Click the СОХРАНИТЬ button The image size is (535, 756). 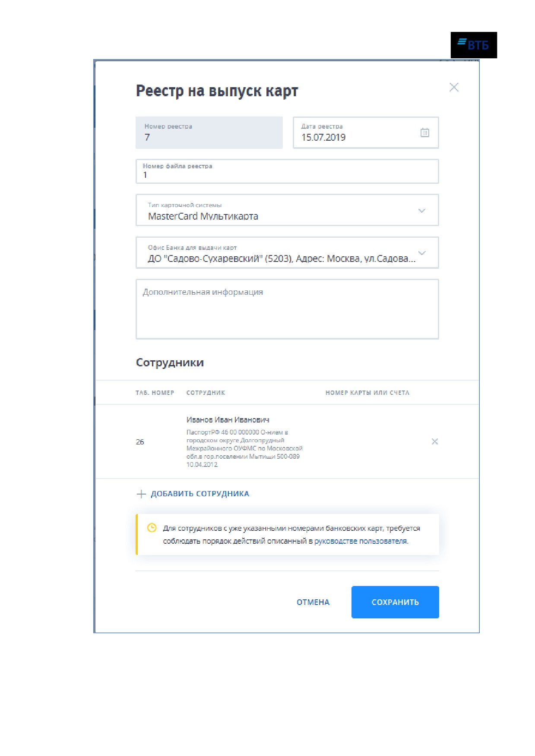(x=395, y=602)
